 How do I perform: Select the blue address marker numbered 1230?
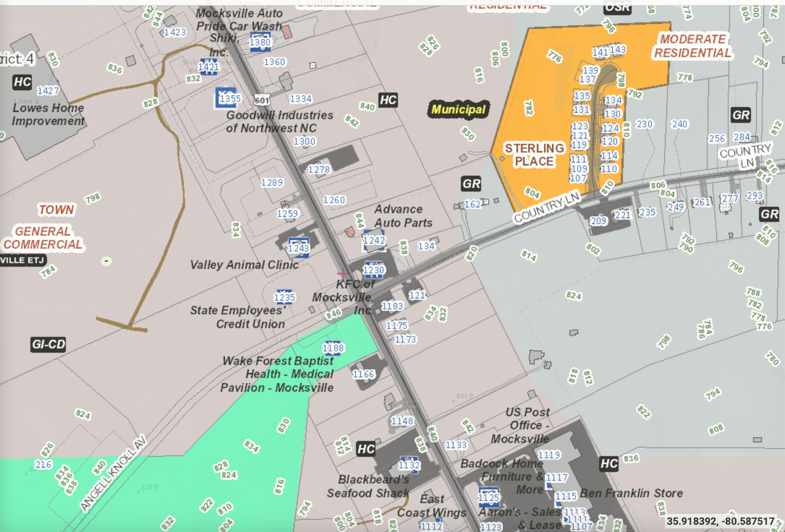click(374, 270)
